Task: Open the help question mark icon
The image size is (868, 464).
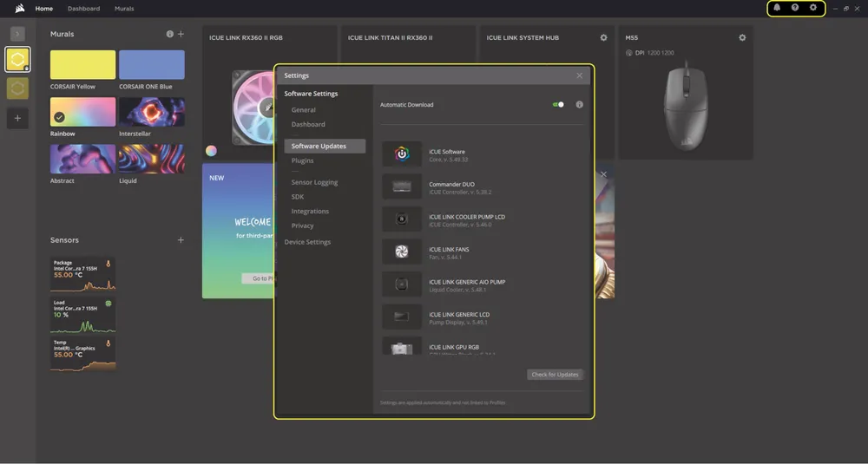Action: click(x=795, y=8)
